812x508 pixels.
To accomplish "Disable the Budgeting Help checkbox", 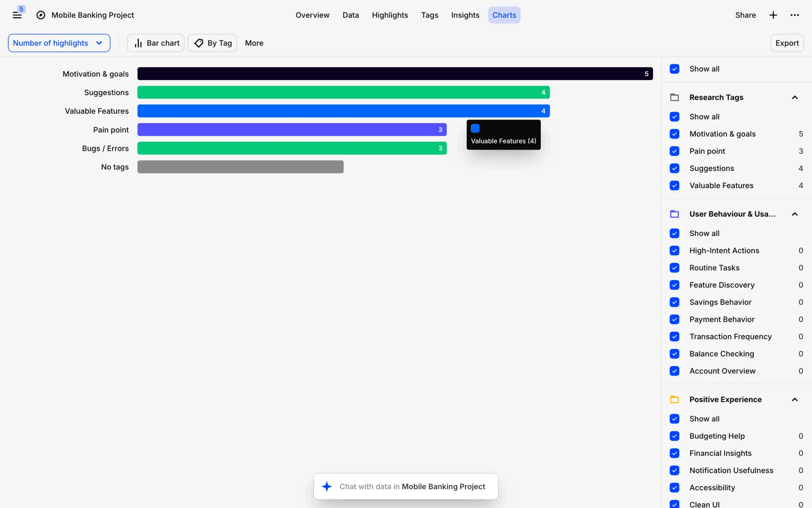I will 675,436.
